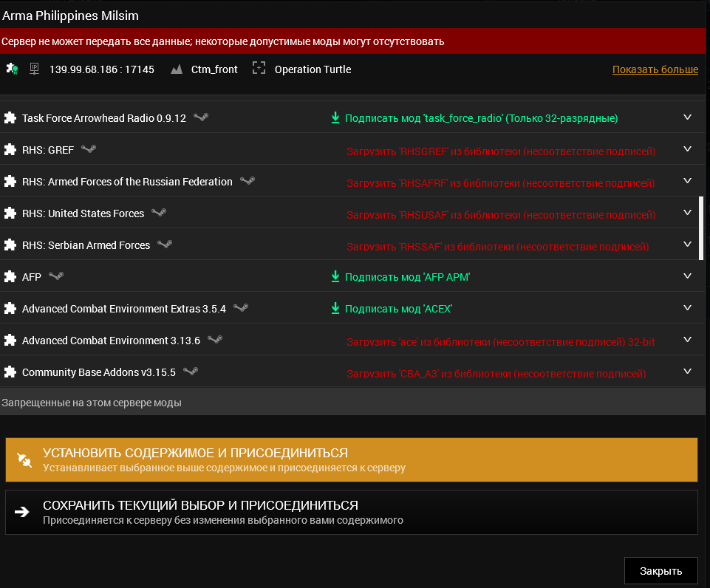Expand Advanced Combat Environment Extras chevron
The height and width of the screenshot is (588, 710).
pyautogui.click(x=687, y=307)
